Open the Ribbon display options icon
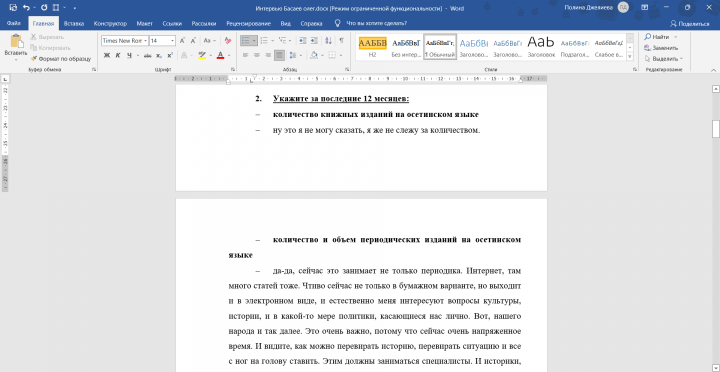 pos(645,8)
